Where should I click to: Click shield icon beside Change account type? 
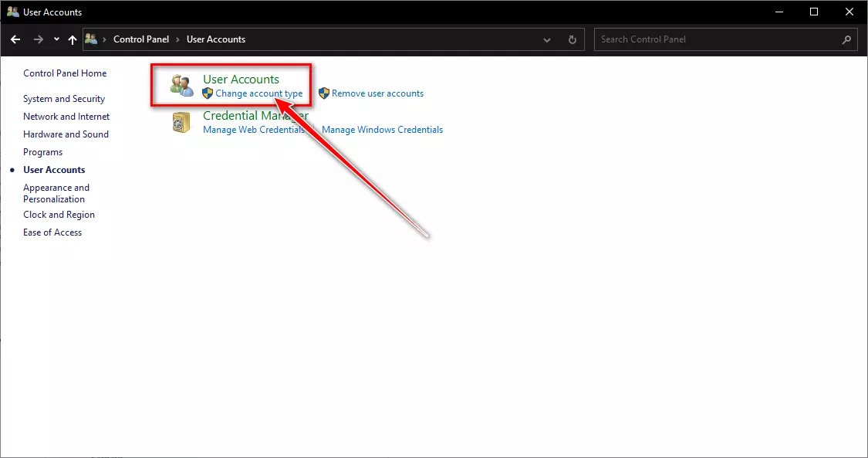pyautogui.click(x=208, y=93)
